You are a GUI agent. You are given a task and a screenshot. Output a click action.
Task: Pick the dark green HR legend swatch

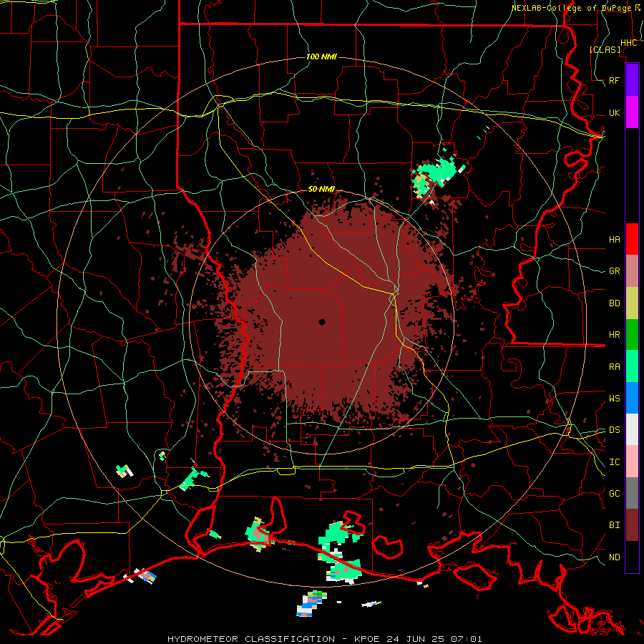pos(632,335)
